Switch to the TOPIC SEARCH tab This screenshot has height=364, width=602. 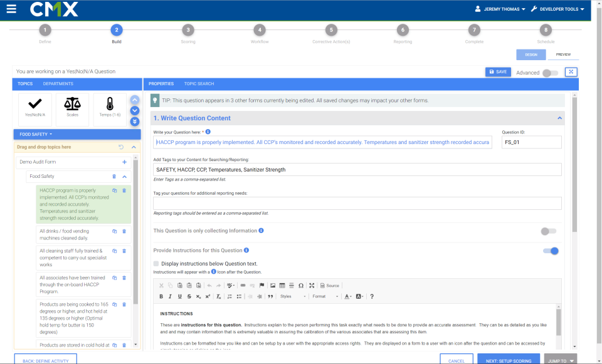[x=199, y=83]
